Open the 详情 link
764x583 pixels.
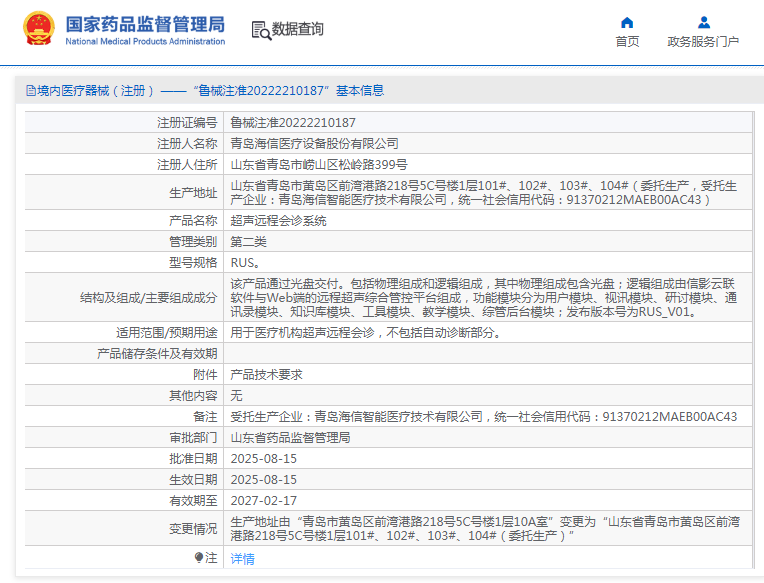click(x=243, y=559)
